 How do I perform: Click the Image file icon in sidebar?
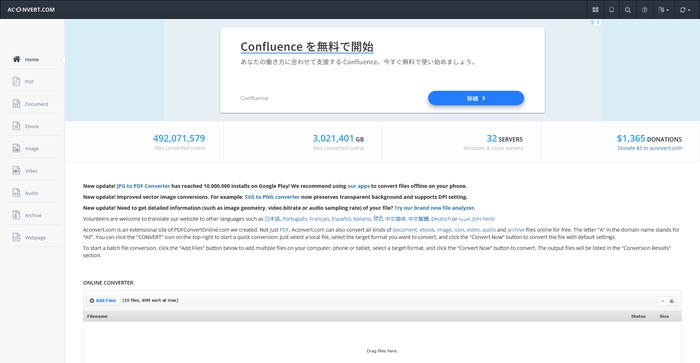pos(17,148)
